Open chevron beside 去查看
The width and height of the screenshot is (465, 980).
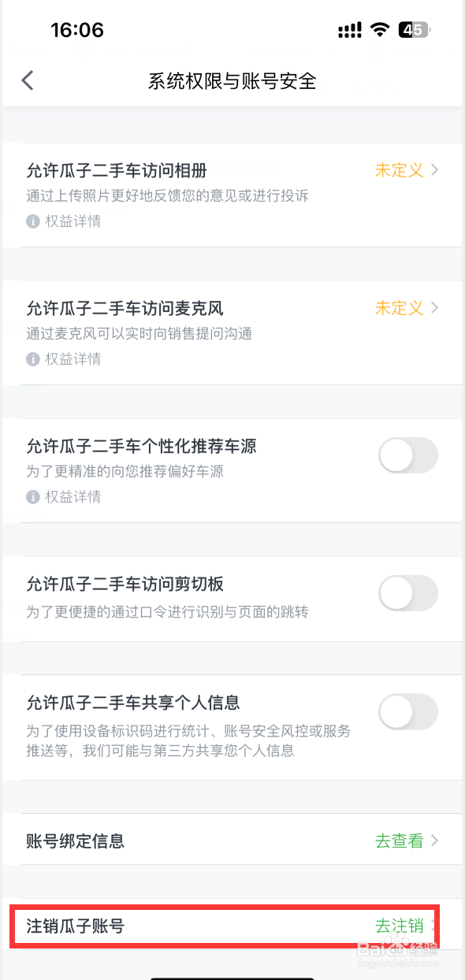pos(434,841)
